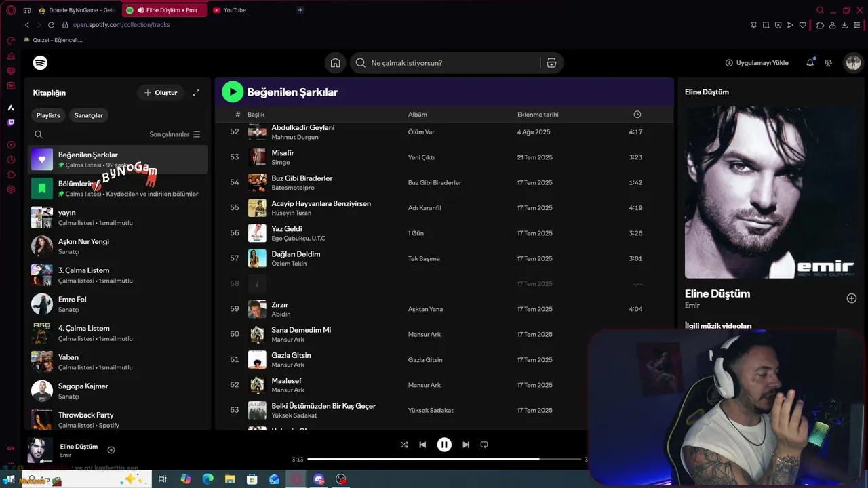The image size is (868, 488).
Task: Select the track Zırzır
Action: [280, 305]
